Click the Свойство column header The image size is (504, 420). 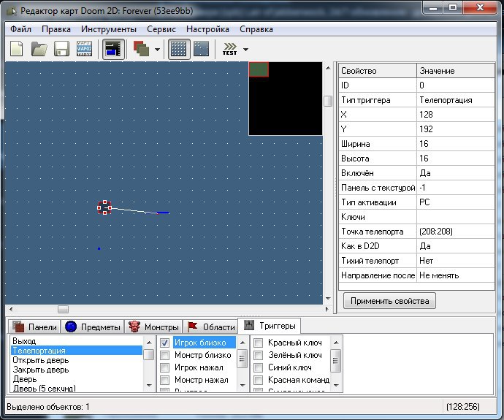pyautogui.click(x=378, y=71)
